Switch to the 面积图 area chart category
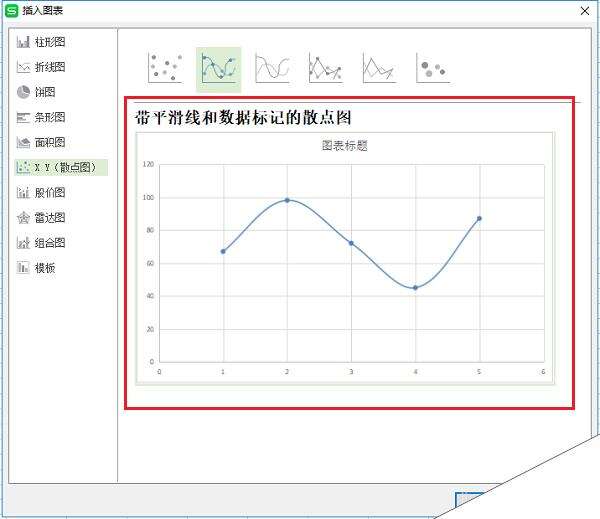Screen dimensions: 600x519 [41, 142]
